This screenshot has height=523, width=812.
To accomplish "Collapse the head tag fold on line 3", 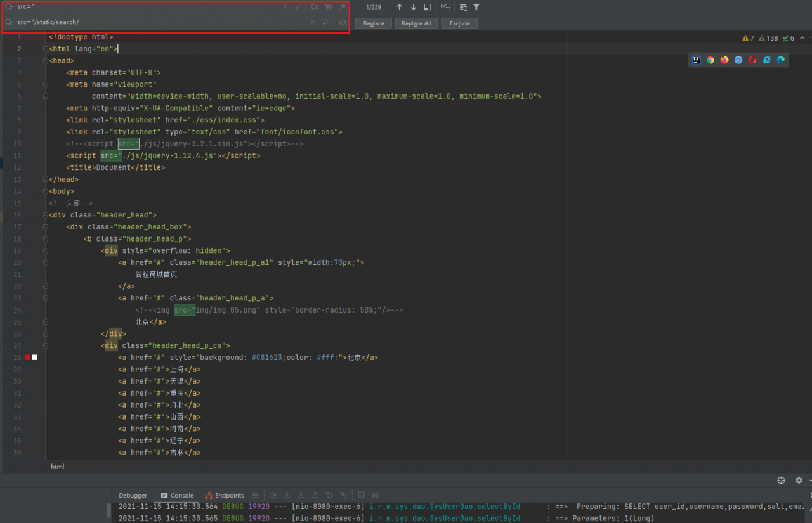I will pos(46,61).
